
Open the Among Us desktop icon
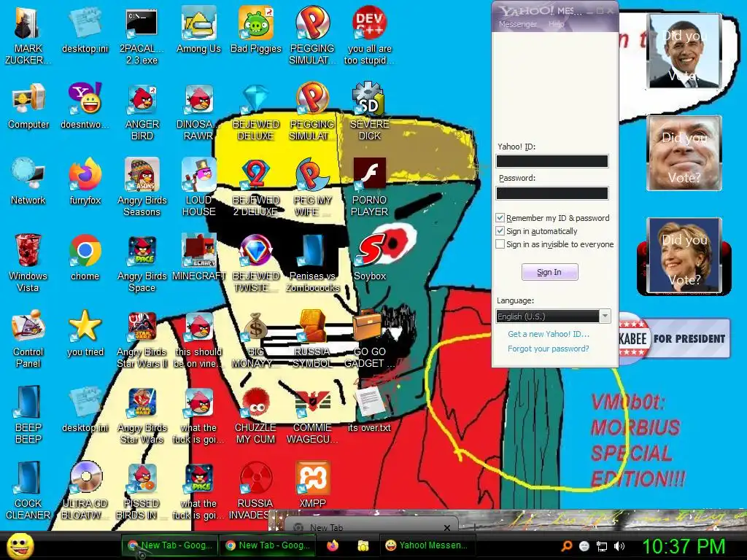pos(198,29)
